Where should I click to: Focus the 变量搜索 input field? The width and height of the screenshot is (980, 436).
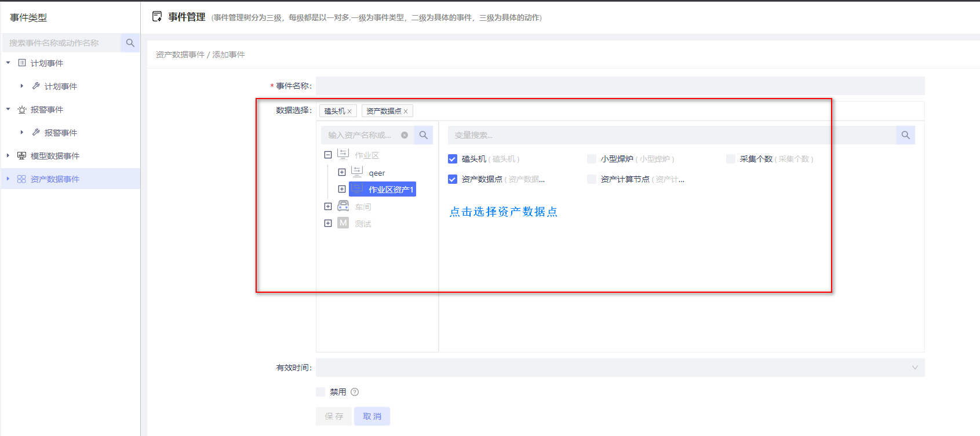(672, 135)
